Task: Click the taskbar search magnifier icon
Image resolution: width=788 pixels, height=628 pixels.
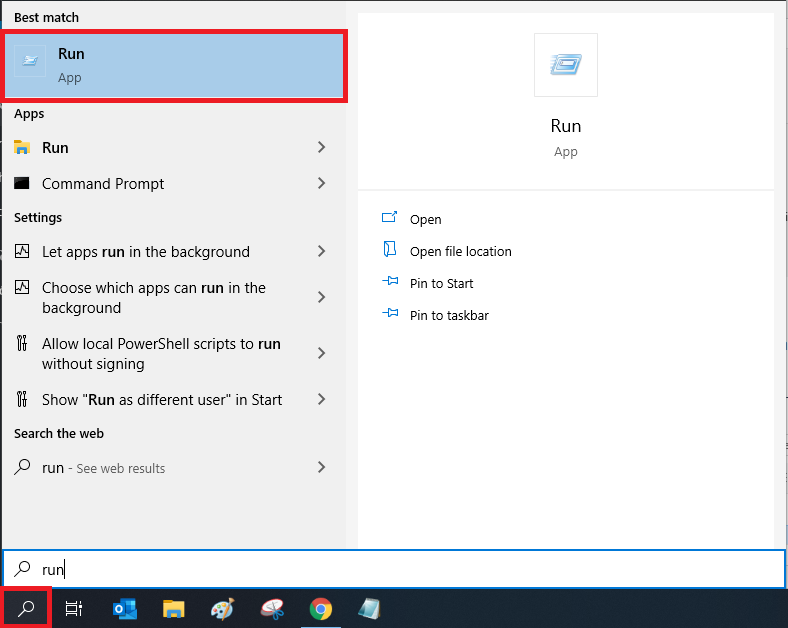Action: [x=26, y=608]
